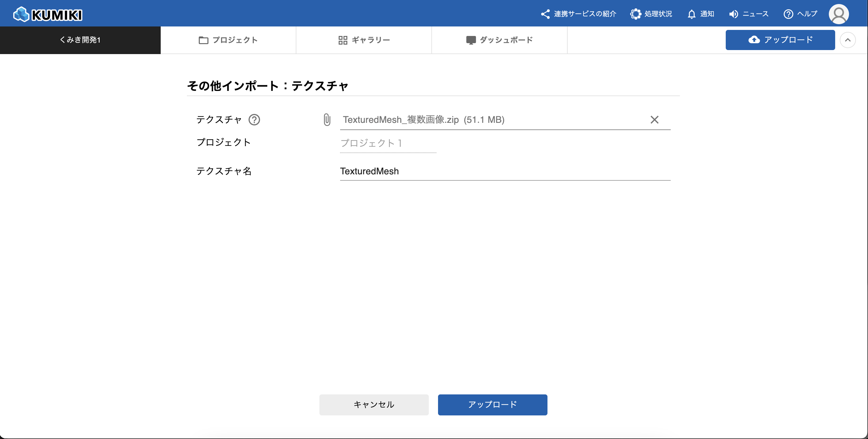Viewport: 868px width, 439px height.
Task: Open the user account avatar
Action: 838,14
